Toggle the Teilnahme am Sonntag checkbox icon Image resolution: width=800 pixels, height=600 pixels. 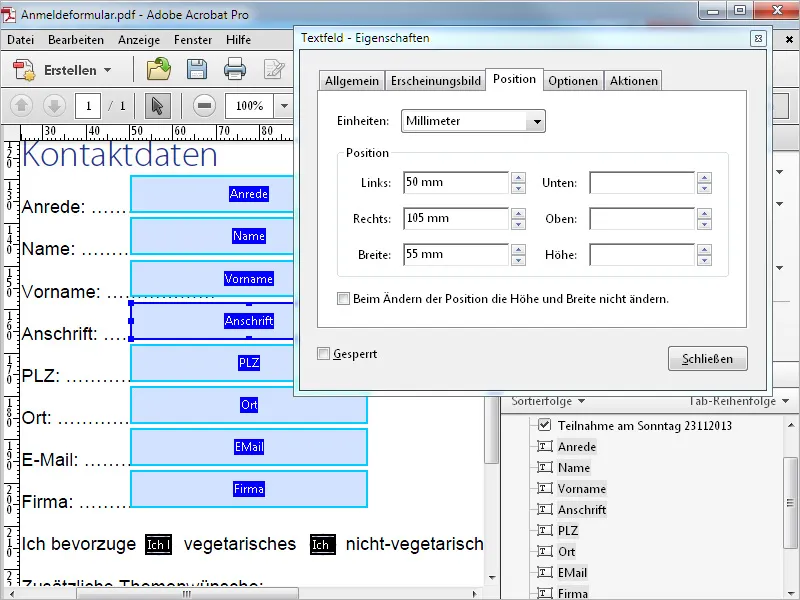point(544,424)
